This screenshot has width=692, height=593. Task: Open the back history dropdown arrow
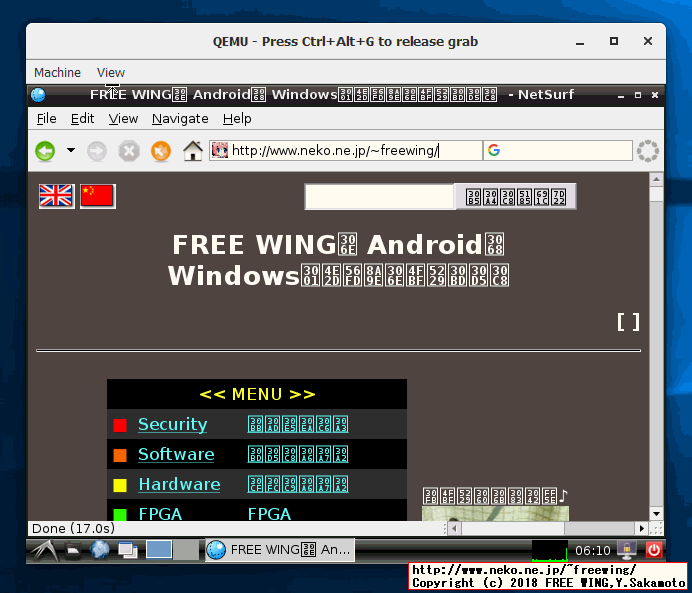click(71, 150)
